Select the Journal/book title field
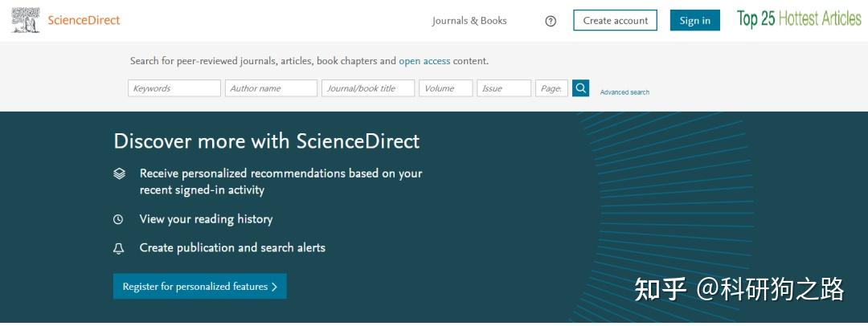868x326 pixels. (368, 88)
